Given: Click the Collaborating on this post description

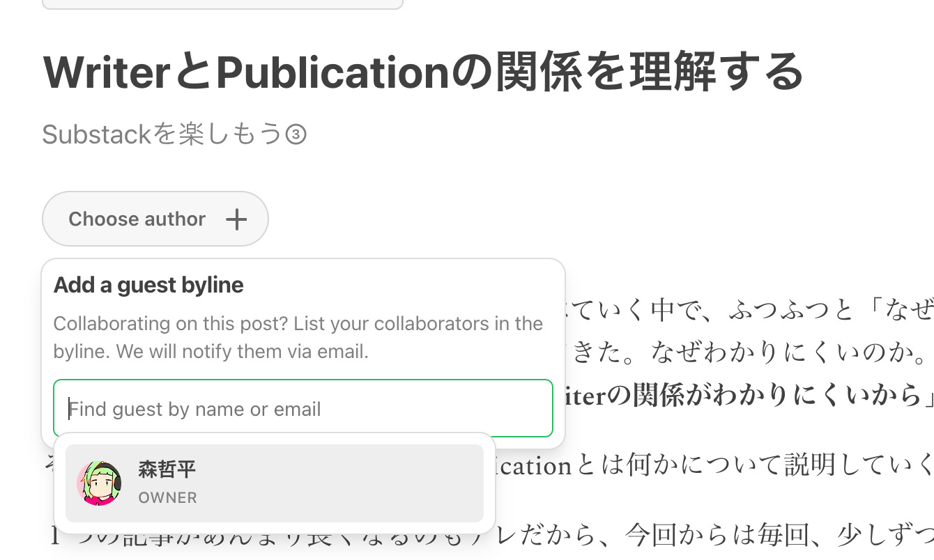Looking at the screenshot, I should tap(298, 338).
